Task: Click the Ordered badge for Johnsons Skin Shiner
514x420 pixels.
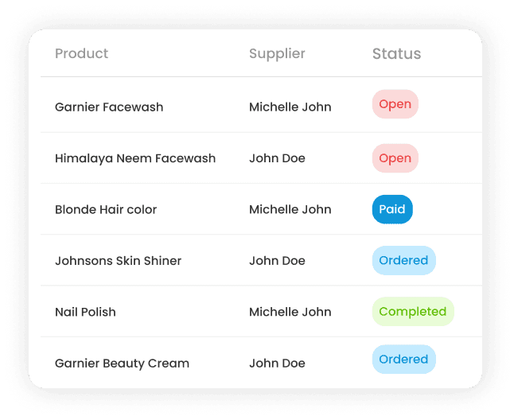Action: pos(403,260)
